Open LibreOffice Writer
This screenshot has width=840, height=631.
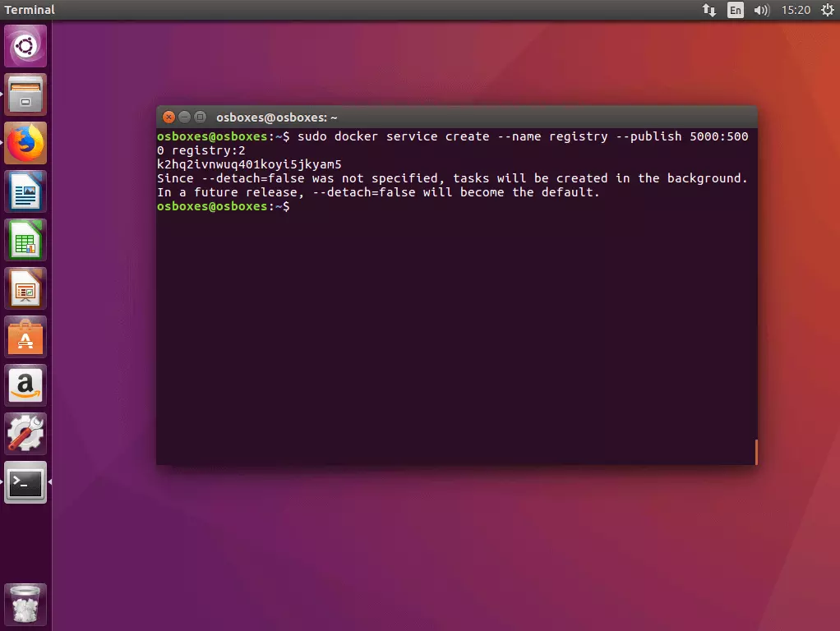(25, 191)
